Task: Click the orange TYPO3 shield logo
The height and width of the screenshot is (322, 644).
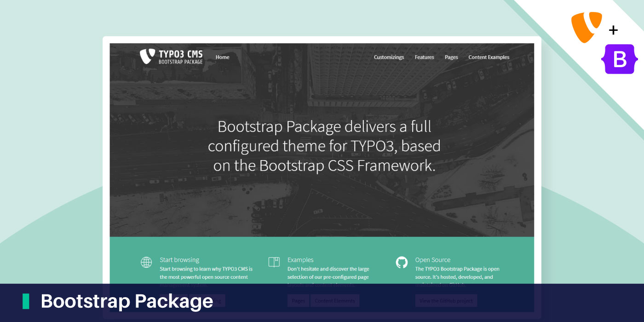Action: 586,28
